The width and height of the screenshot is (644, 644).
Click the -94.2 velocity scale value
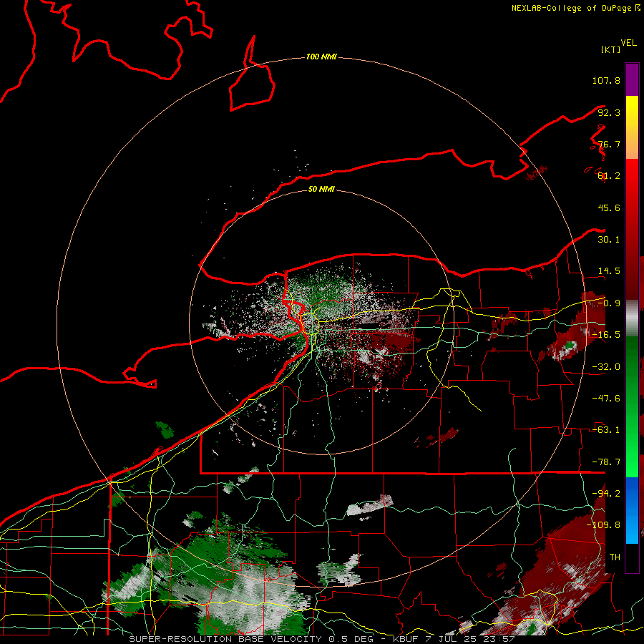pos(606,494)
